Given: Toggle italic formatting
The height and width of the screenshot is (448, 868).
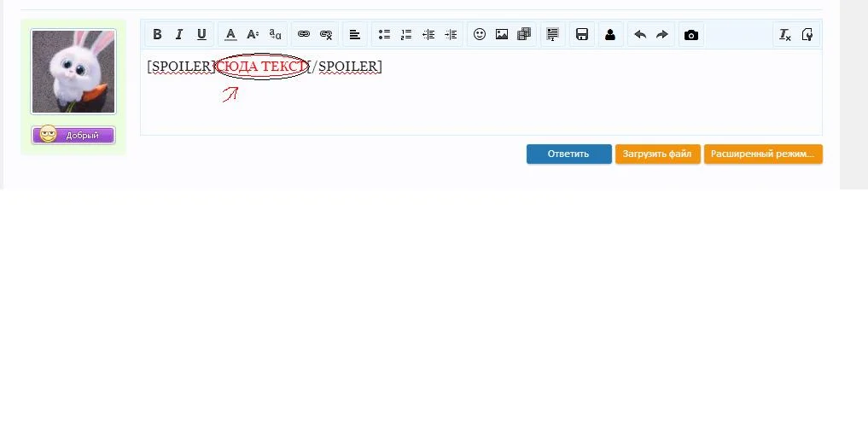Looking at the screenshot, I should point(178,34).
